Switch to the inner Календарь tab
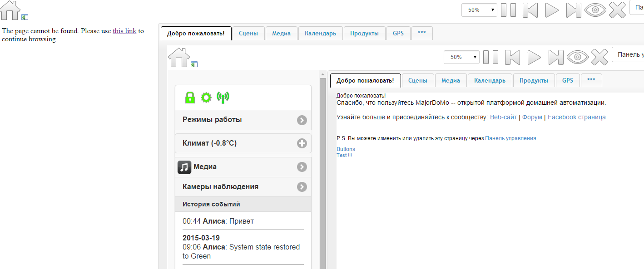 tap(490, 80)
